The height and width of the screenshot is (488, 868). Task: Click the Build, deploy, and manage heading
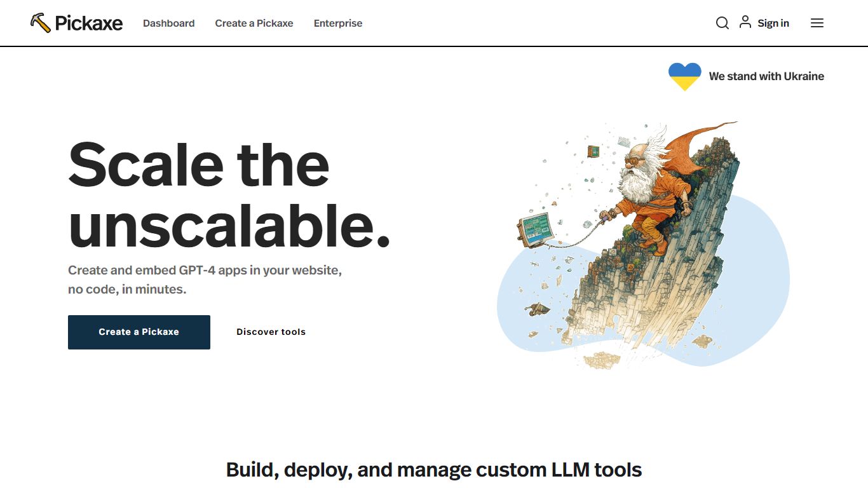(x=434, y=470)
